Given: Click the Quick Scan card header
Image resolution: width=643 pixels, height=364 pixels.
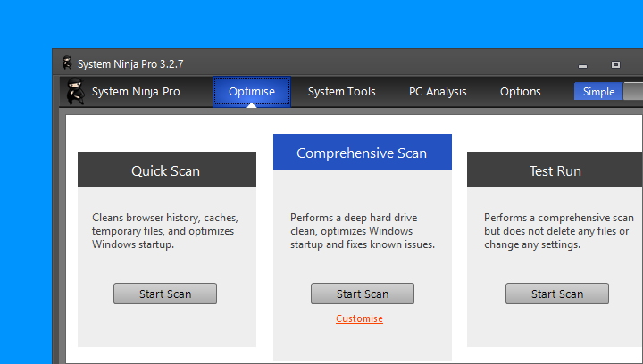Looking at the screenshot, I should 167,170.
